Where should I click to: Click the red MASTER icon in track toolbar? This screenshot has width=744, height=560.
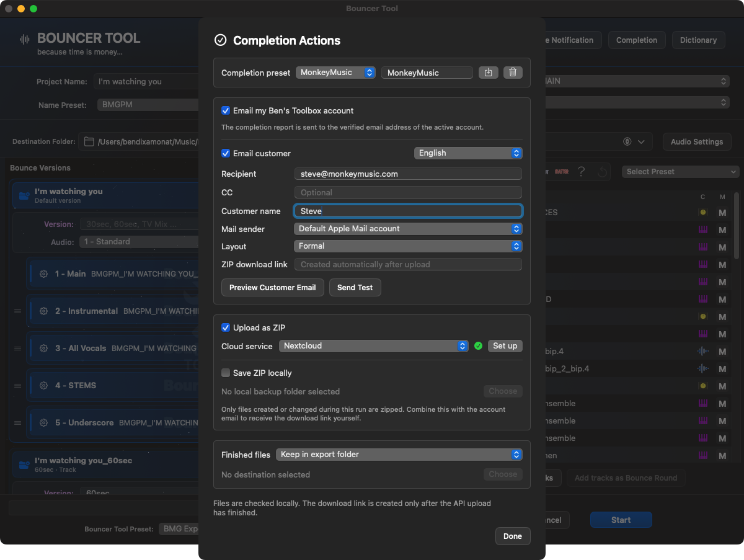coord(562,172)
